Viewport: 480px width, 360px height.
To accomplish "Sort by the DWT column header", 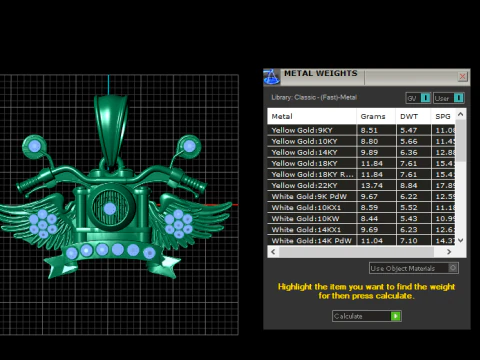I will point(413,116).
